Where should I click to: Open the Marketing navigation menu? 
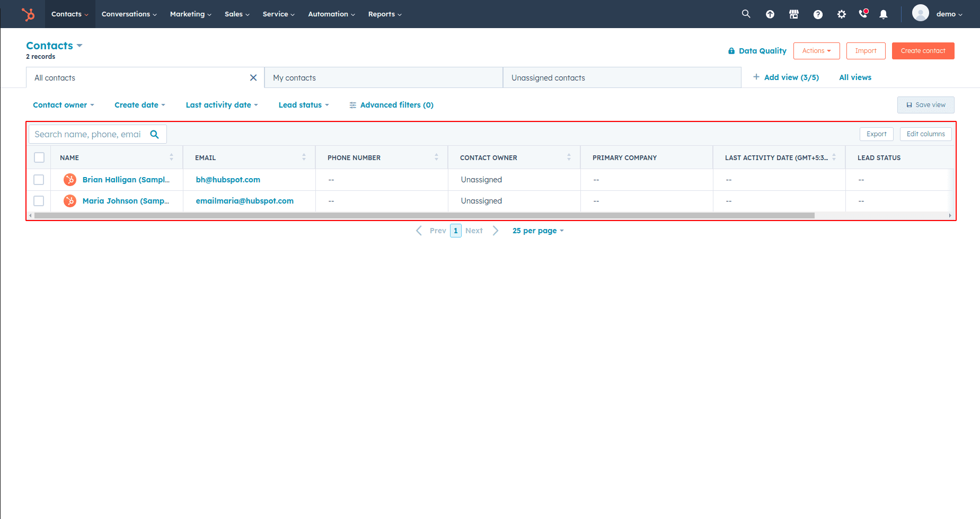(x=191, y=14)
